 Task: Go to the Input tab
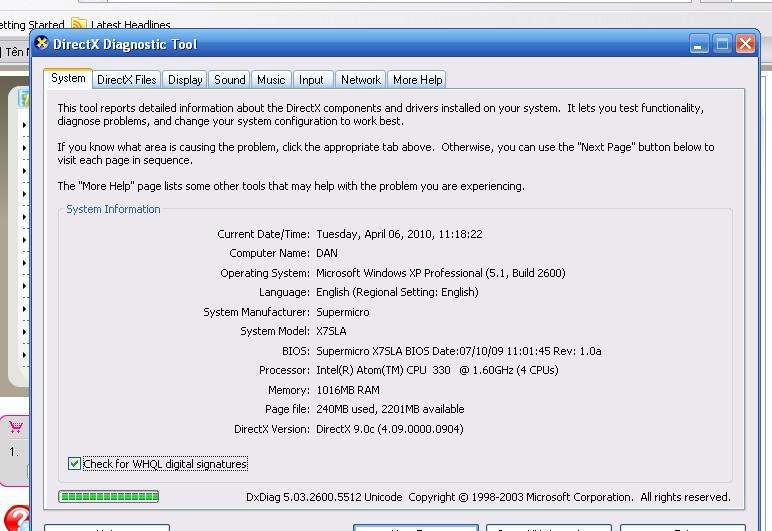point(311,80)
